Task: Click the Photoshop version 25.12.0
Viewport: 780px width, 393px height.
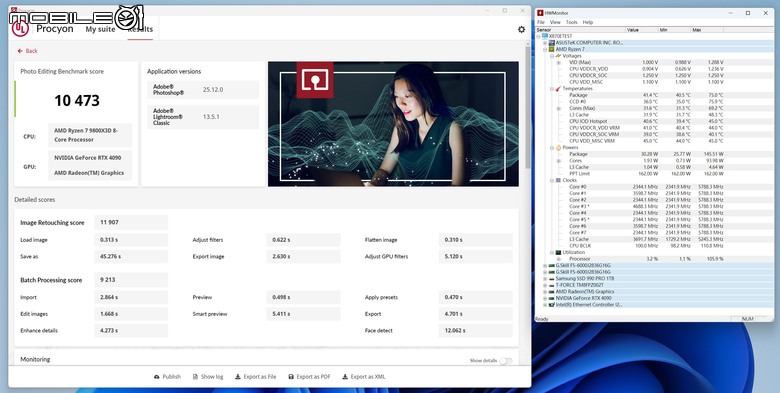Action: [x=213, y=90]
